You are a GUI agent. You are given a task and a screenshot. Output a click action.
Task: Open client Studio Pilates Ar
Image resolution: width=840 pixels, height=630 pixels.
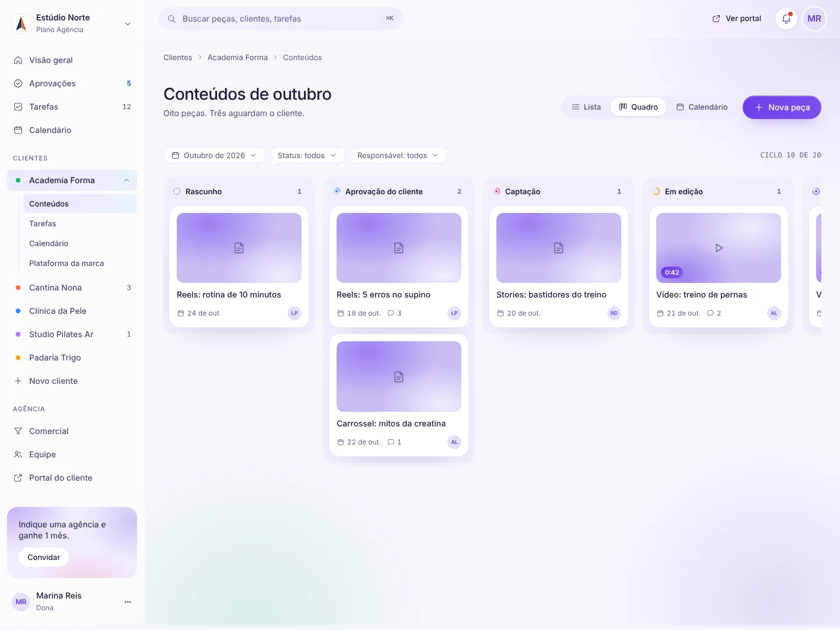tap(72, 334)
